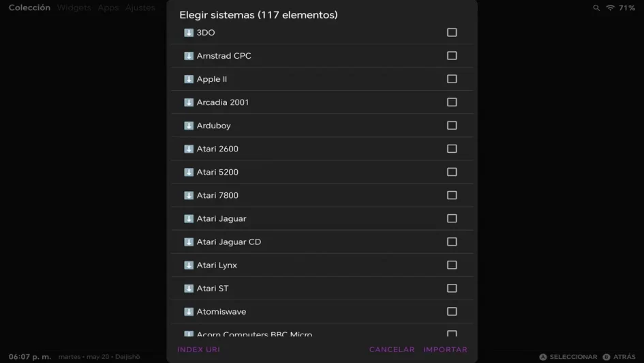Check the Apple II checkbox
This screenshot has height=363, width=644.
(452, 79)
